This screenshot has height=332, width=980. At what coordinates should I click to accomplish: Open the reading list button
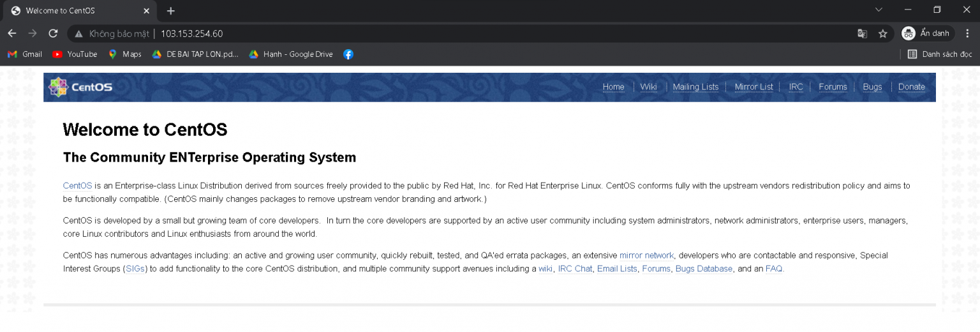pyautogui.click(x=940, y=54)
